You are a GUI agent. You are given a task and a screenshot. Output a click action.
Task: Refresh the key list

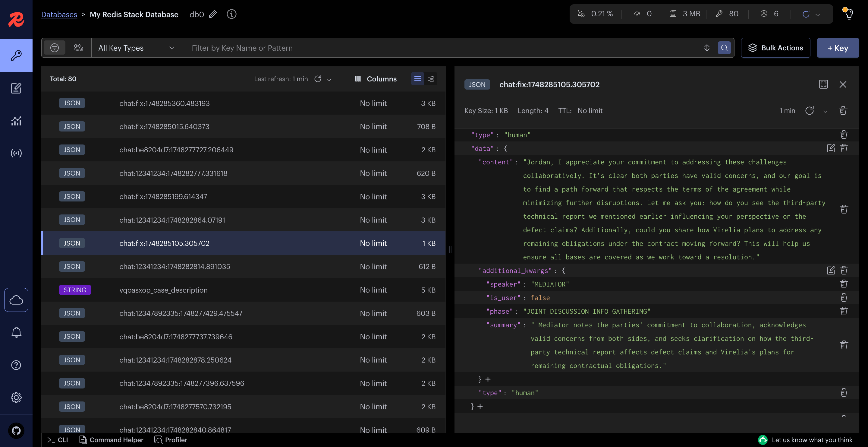318,79
